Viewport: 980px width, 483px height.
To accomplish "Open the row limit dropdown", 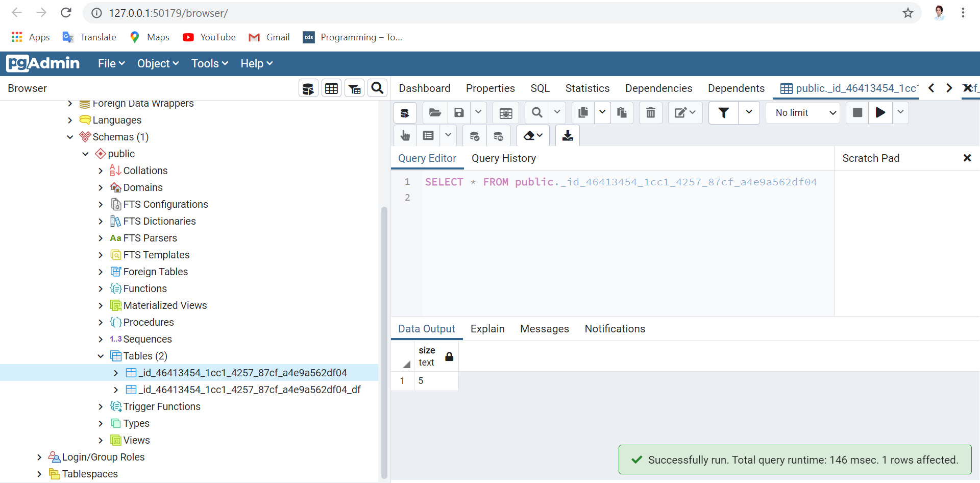I will pos(803,112).
